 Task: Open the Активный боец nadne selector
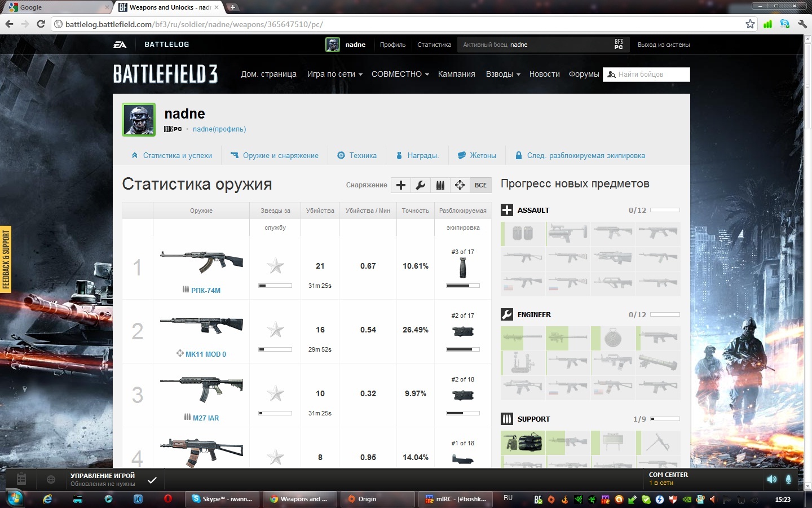pos(544,45)
